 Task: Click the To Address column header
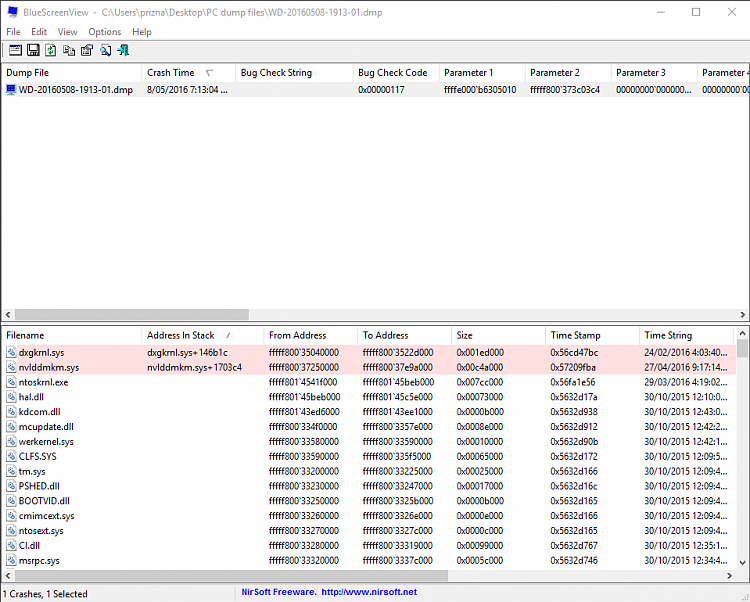coord(404,335)
